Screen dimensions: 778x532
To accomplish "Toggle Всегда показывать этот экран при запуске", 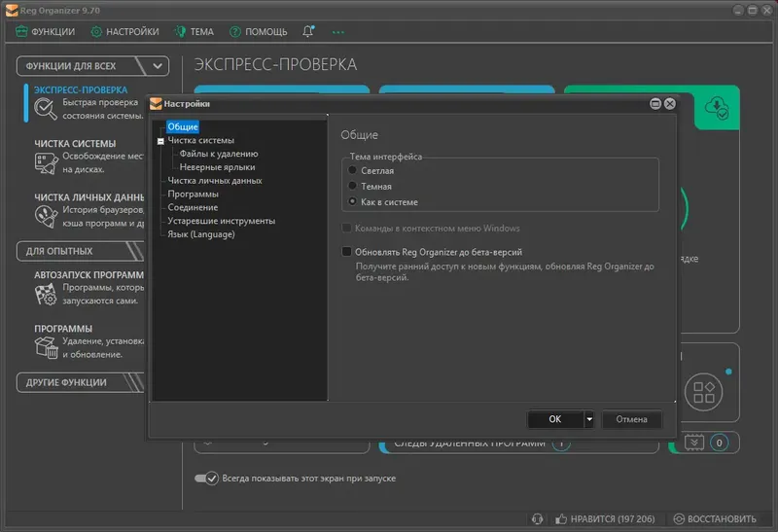I will [206, 479].
